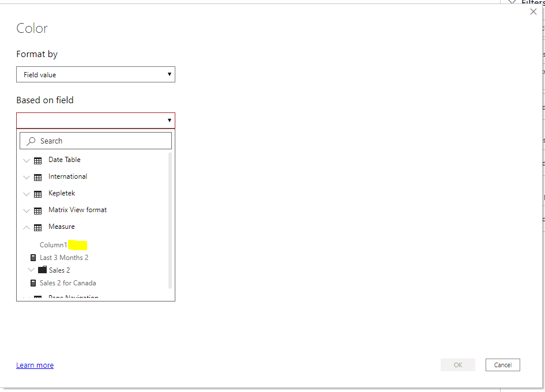The width and height of the screenshot is (545, 392).
Task: Open the Learn more link
Action: [35, 365]
